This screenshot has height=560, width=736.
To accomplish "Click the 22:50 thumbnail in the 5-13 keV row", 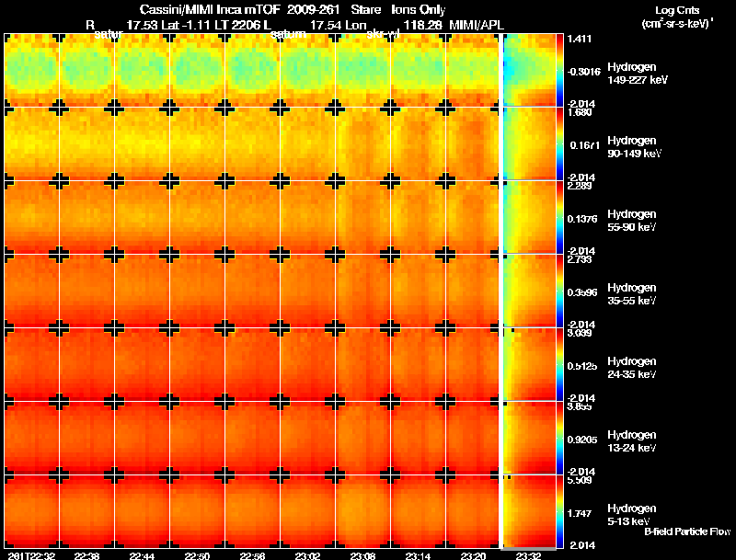I will pyautogui.click(x=197, y=511).
